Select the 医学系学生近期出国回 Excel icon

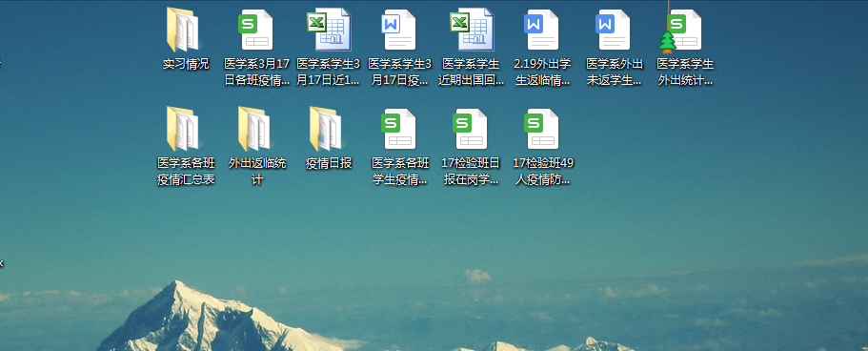click(x=472, y=30)
